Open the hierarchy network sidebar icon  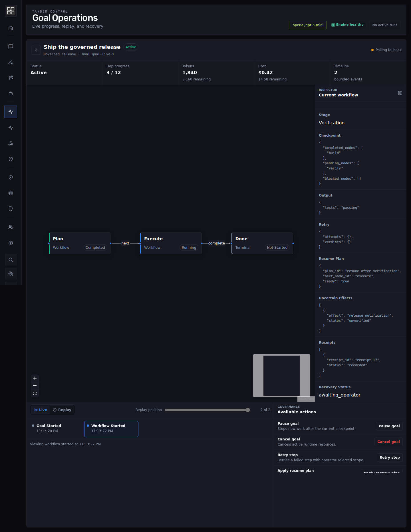pyautogui.click(x=11, y=62)
